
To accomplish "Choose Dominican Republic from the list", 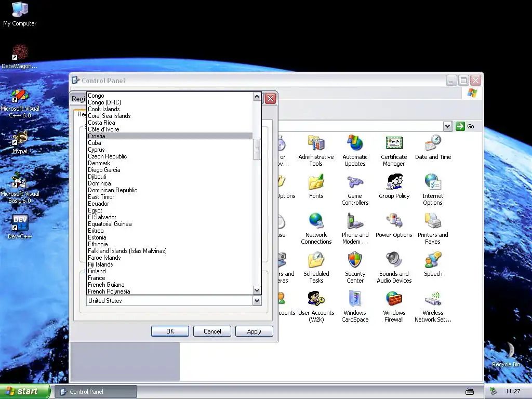I will [x=170, y=190].
